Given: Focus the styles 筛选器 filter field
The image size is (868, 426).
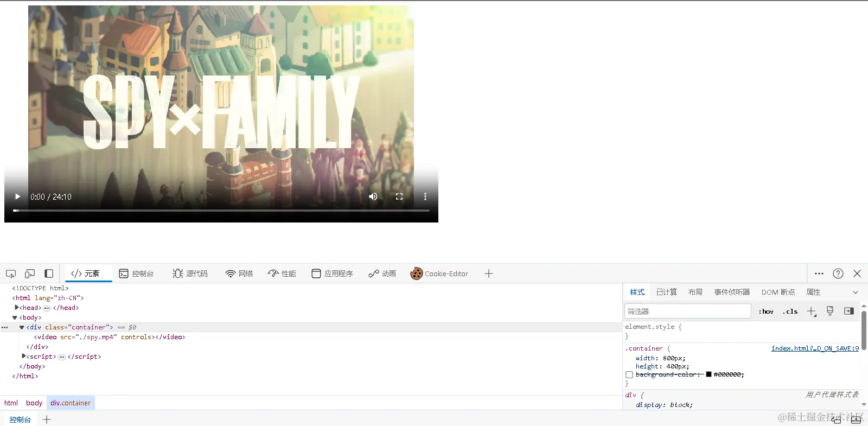Looking at the screenshot, I should (x=688, y=311).
